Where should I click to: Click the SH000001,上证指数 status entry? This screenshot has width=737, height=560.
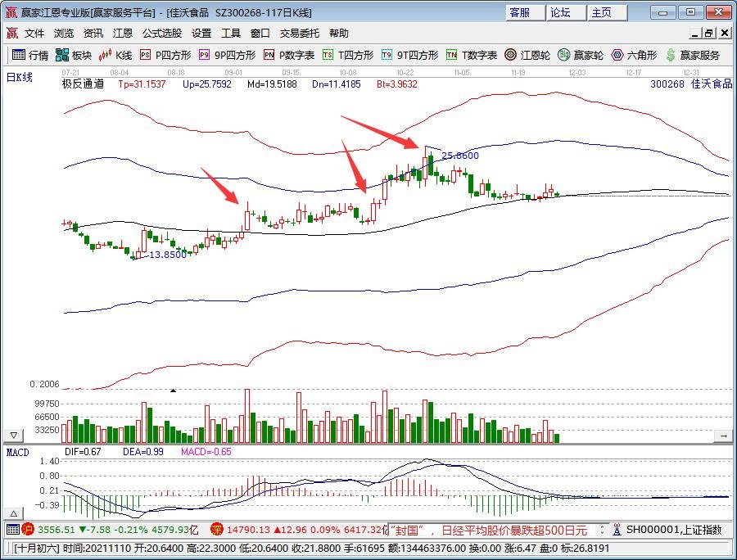tap(674, 530)
